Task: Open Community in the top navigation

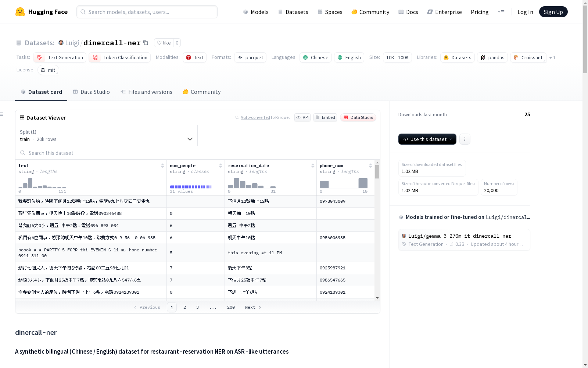Action: tap(370, 12)
